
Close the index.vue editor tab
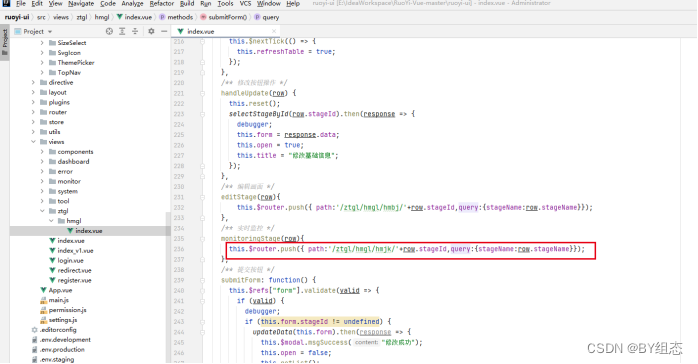tap(274, 31)
